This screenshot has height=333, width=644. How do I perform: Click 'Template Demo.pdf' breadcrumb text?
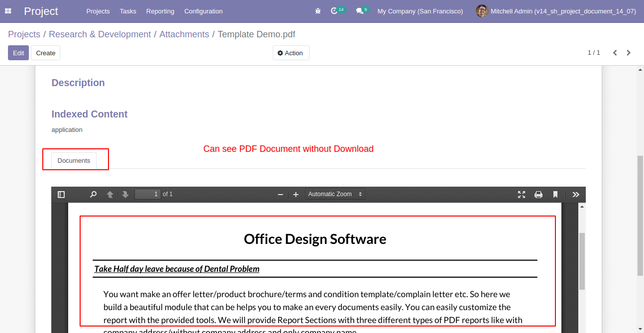point(256,34)
